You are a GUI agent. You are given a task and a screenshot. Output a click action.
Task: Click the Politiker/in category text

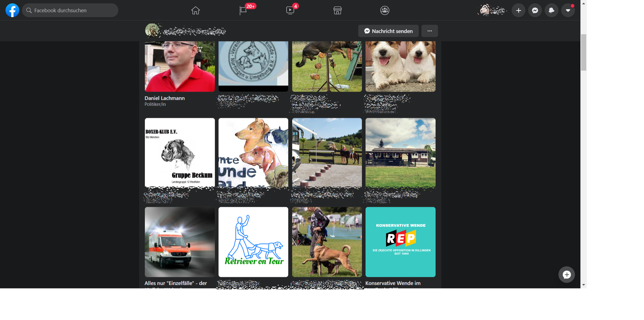click(155, 104)
